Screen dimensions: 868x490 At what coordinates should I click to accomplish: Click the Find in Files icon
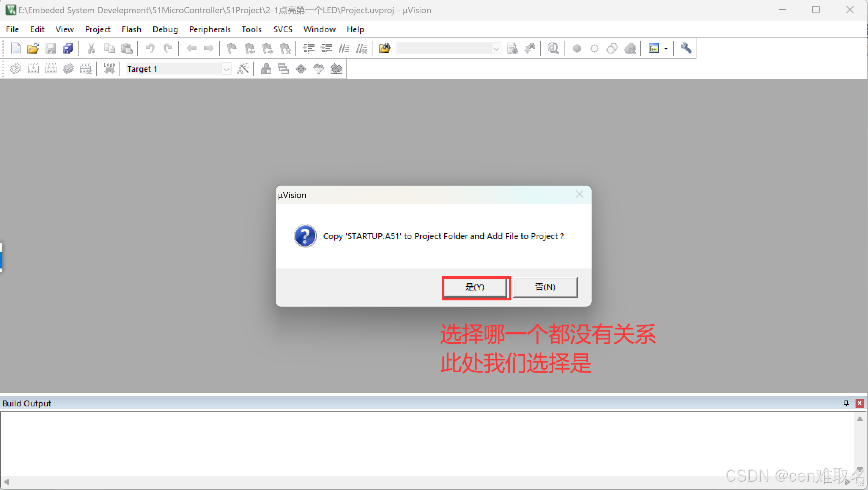pyautogui.click(x=385, y=48)
